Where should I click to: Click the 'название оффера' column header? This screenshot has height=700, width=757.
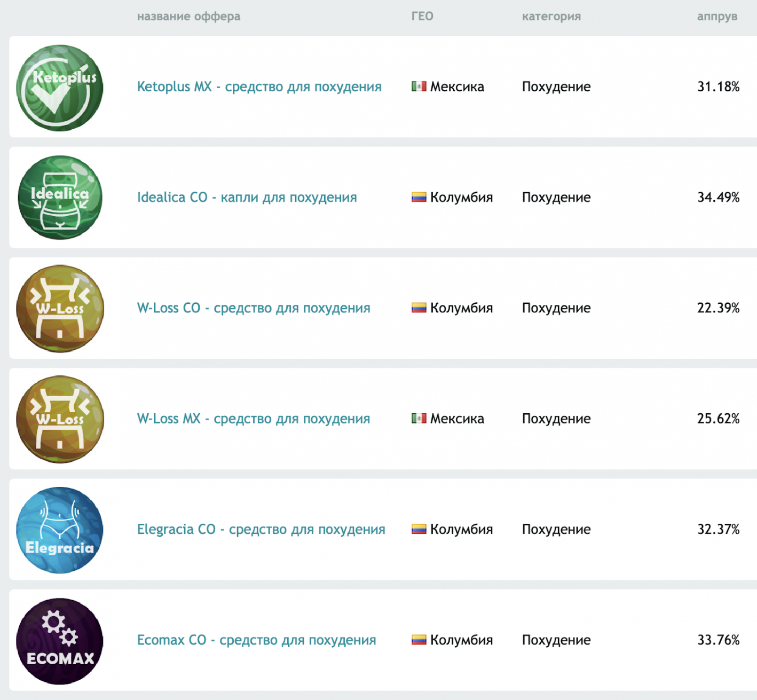coord(189,17)
